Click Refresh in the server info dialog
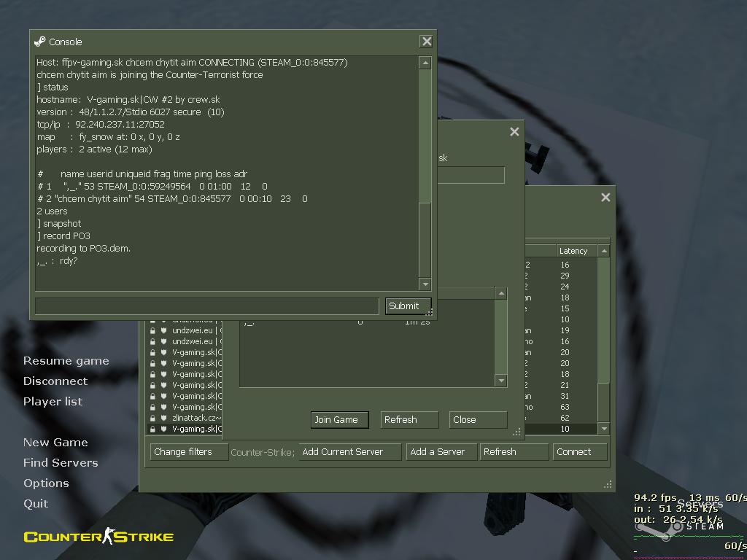Image resolution: width=747 pixels, height=560 pixels. (409, 420)
